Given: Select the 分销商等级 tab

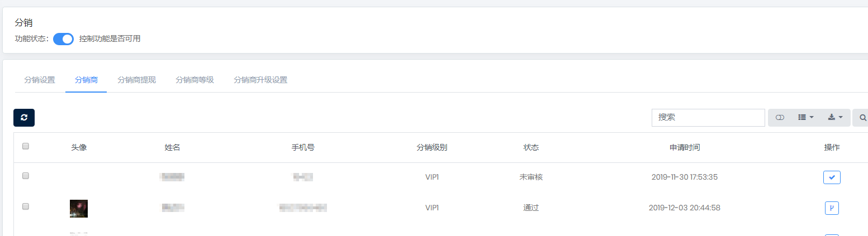Looking at the screenshot, I should click(195, 80).
